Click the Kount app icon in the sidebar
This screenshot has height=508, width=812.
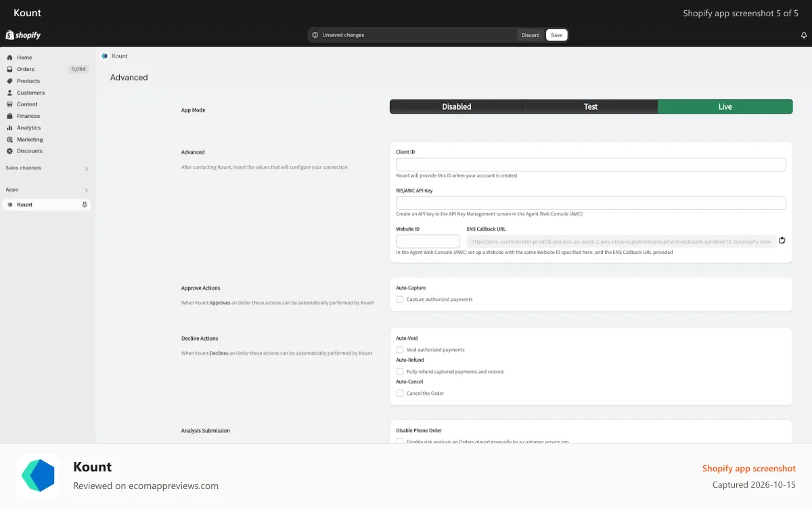9,205
